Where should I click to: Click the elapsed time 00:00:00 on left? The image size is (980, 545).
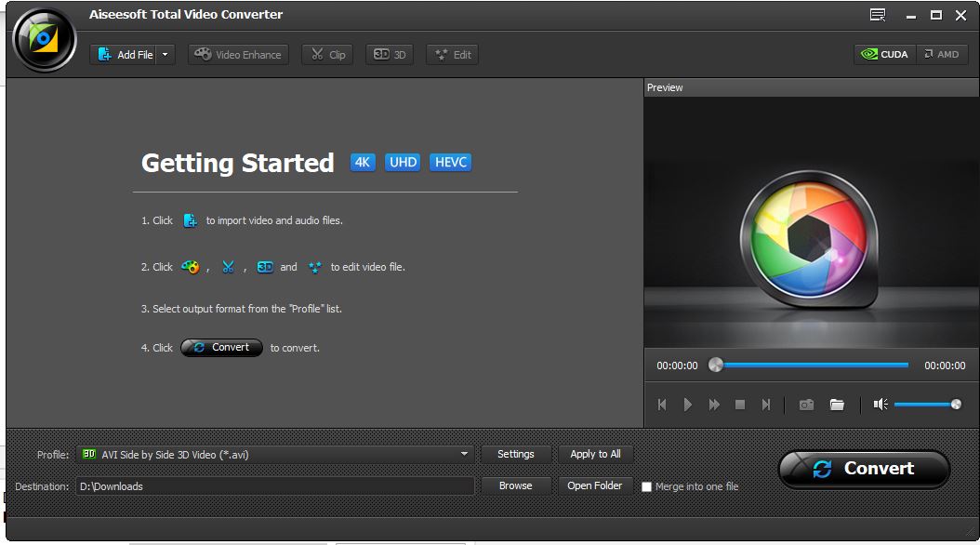tap(677, 366)
